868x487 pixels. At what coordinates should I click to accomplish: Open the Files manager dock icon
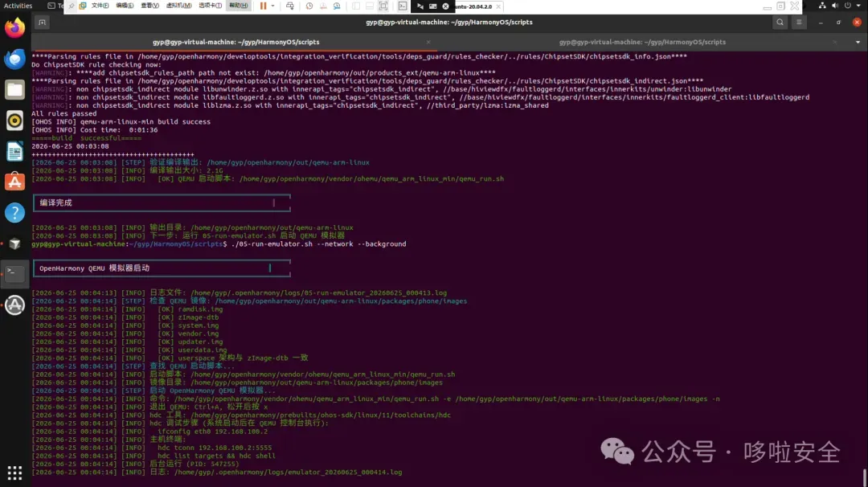pyautogui.click(x=15, y=90)
